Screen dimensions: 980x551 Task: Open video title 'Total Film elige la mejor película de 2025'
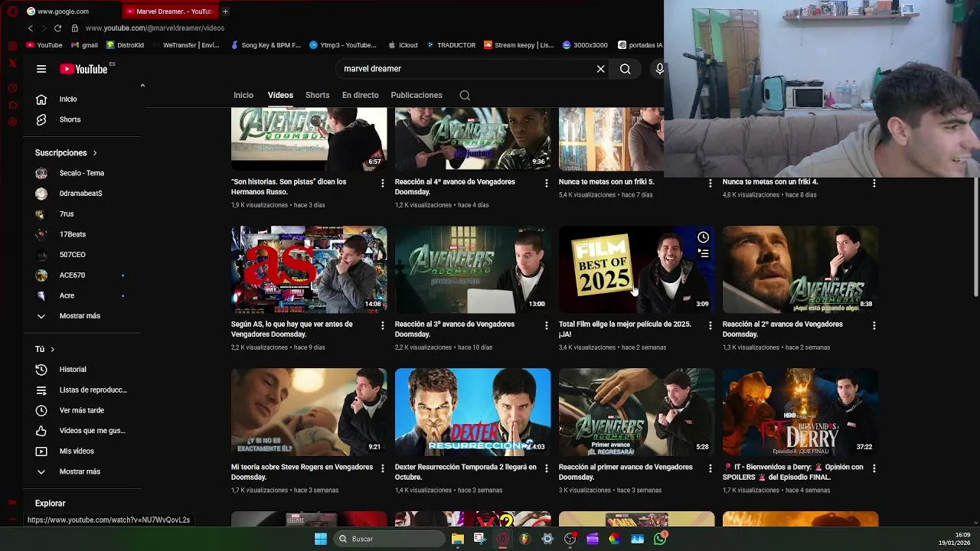coord(625,329)
